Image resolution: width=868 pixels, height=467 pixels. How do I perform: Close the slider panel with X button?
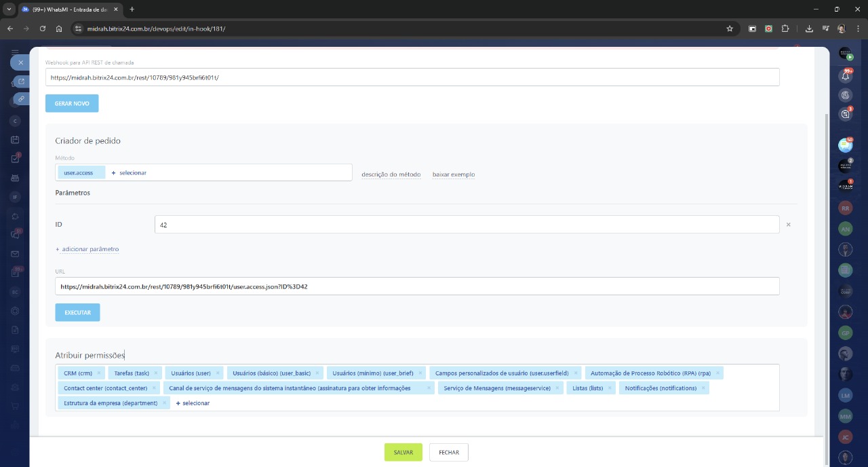(20, 62)
